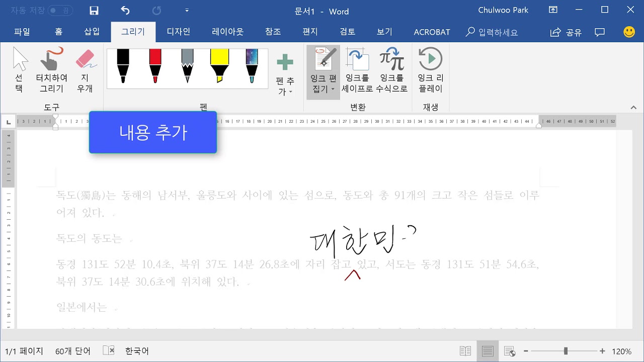644x362 pixels.
Task: Choose the galaxy ink pen
Action: click(x=252, y=66)
